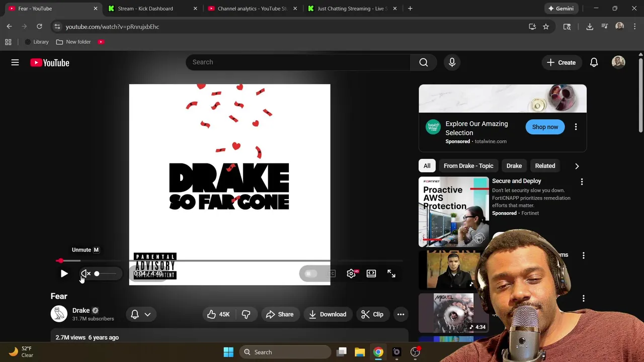
Task: Open a new browser tab
Action: [x=410, y=9]
